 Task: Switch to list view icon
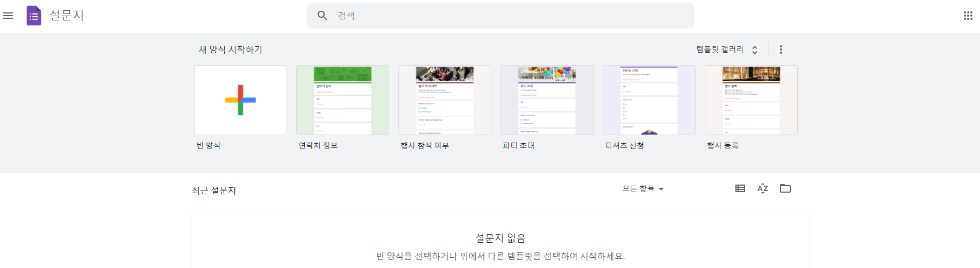pos(740,188)
